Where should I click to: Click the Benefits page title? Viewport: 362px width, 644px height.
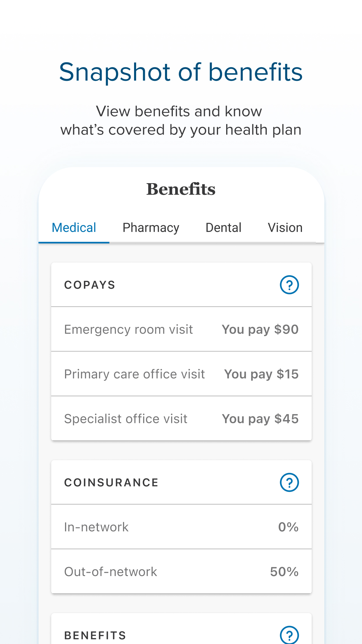coord(181,189)
